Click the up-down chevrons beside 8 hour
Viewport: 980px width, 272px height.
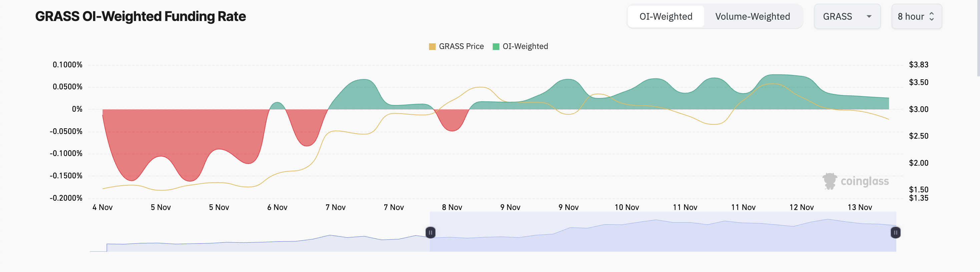point(932,16)
